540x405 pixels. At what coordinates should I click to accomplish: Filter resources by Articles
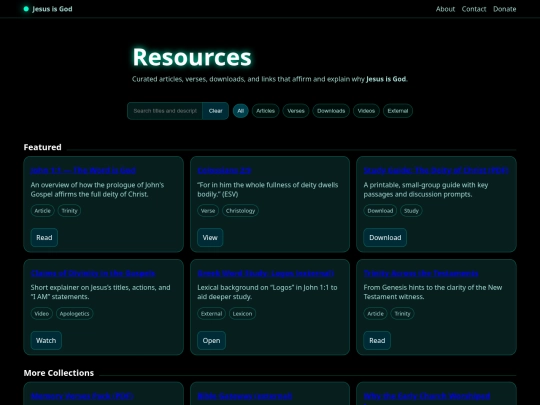(x=266, y=111)
